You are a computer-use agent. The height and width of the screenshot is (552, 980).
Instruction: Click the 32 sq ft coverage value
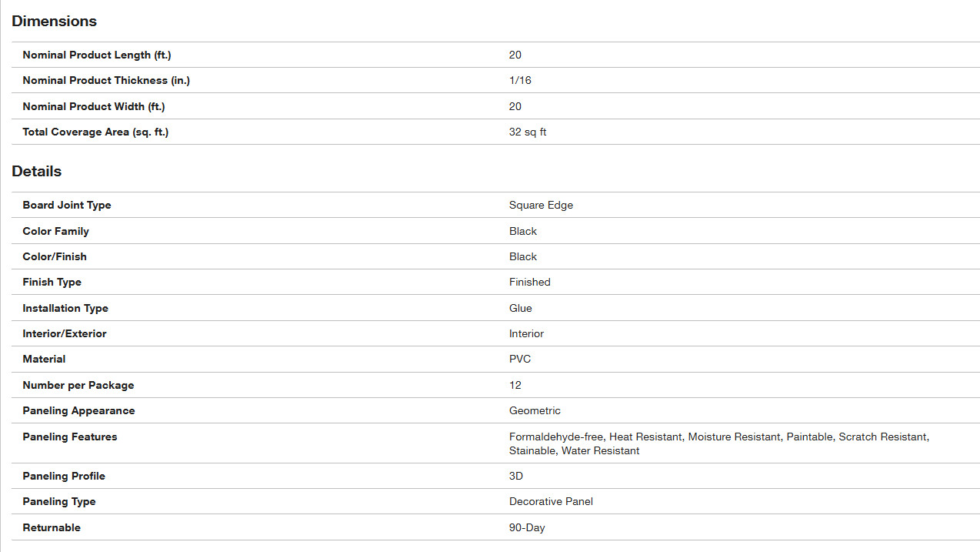528,132
